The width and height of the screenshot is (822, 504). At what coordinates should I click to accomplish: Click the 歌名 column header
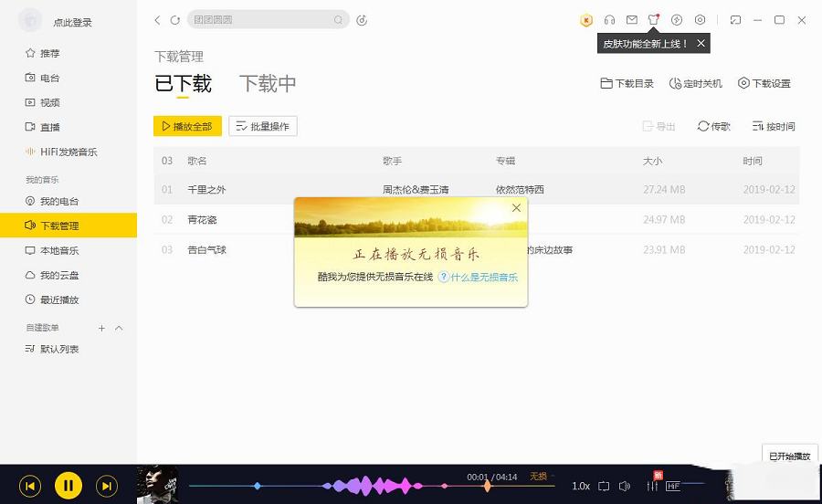(196, 161)
